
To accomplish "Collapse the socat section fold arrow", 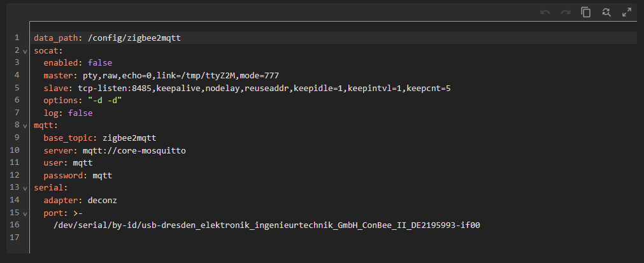I will click(x=25, y=51).
